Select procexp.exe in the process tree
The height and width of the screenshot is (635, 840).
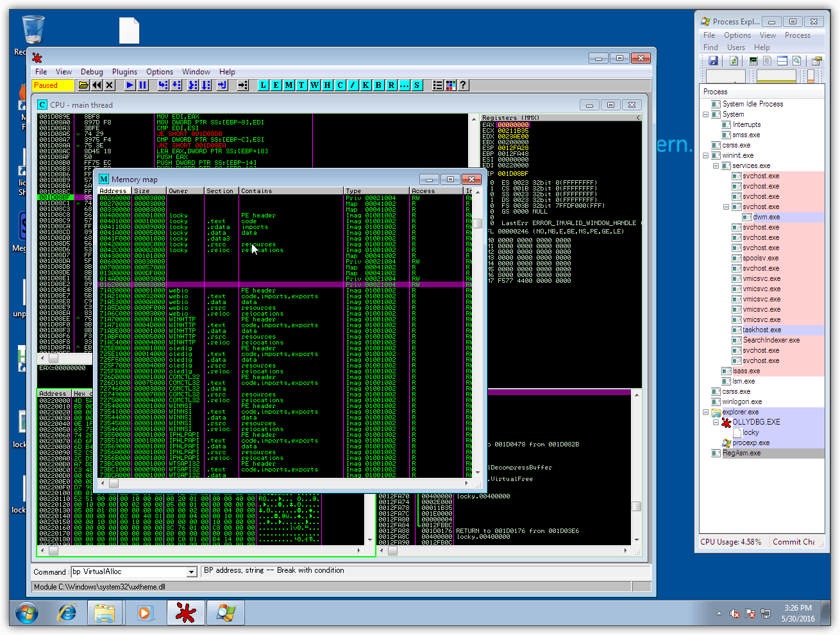point(751,443)
